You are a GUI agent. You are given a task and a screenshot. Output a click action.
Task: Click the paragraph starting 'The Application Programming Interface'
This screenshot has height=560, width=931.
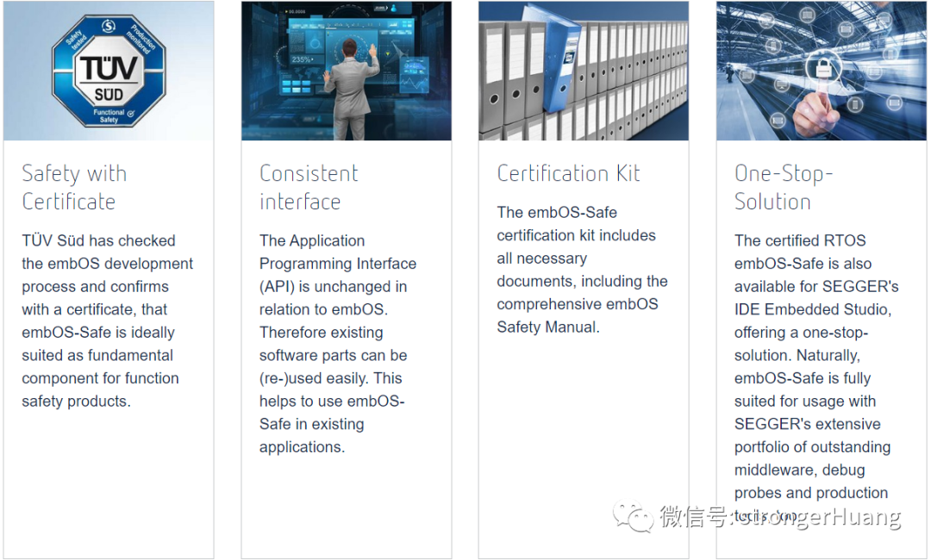(x=338, y=344)
